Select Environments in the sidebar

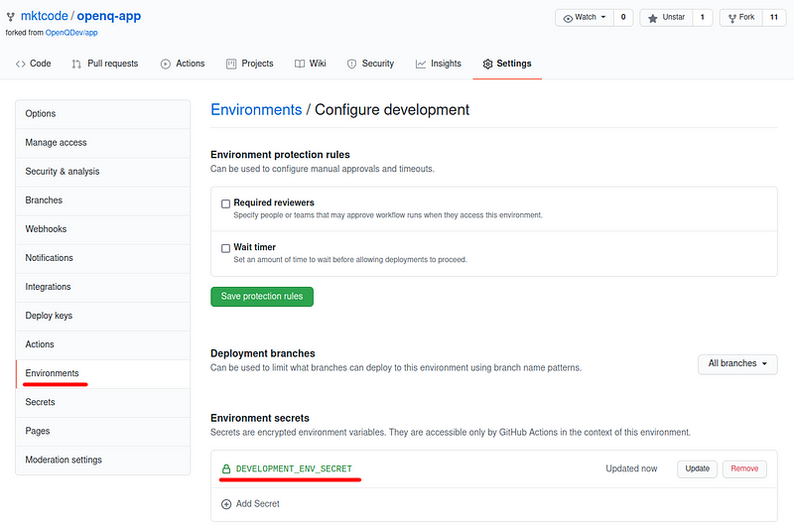(x=103, y=373)
